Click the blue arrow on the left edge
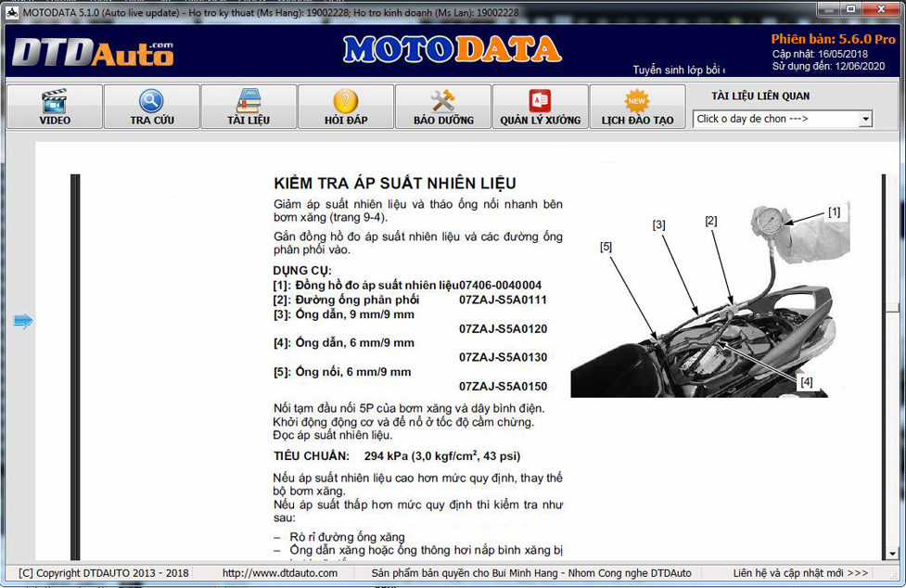The width and height of the screenshot is (906, 588). pyautogui.click(x=23, y=321)
